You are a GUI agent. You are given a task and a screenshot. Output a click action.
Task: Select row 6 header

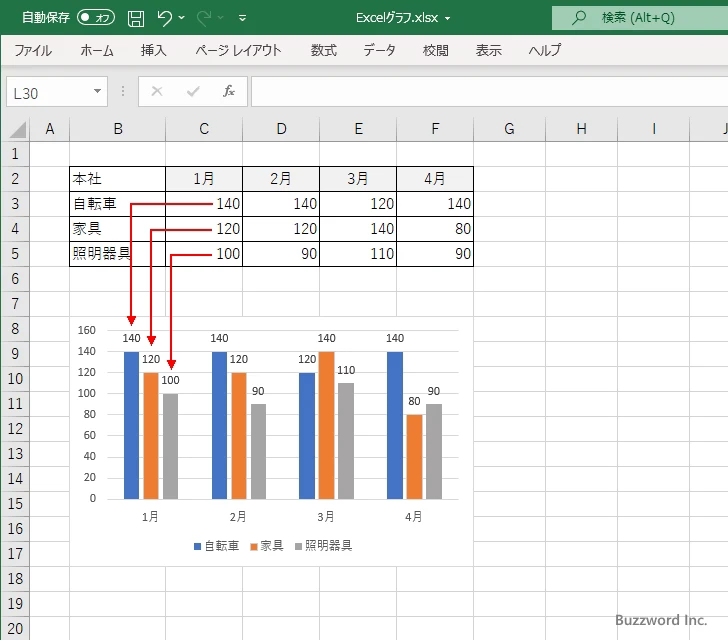15,279
